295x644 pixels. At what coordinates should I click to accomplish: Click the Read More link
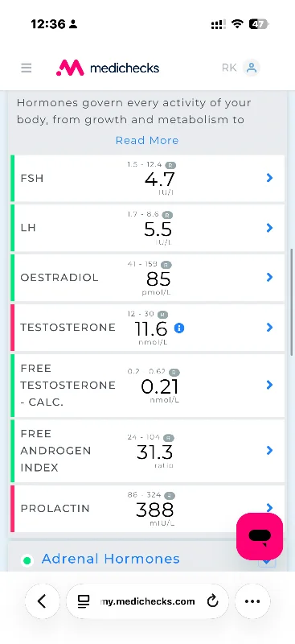[x=147, y=140]
